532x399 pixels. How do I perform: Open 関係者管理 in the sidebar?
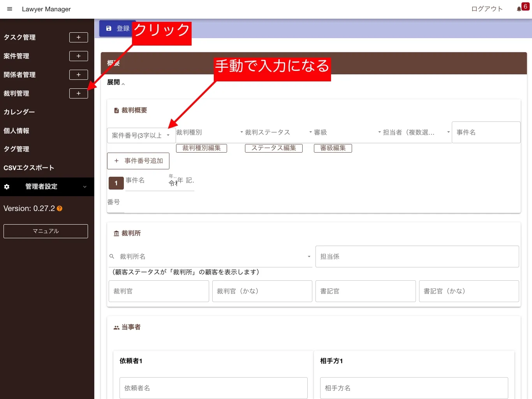click(19, 75)
